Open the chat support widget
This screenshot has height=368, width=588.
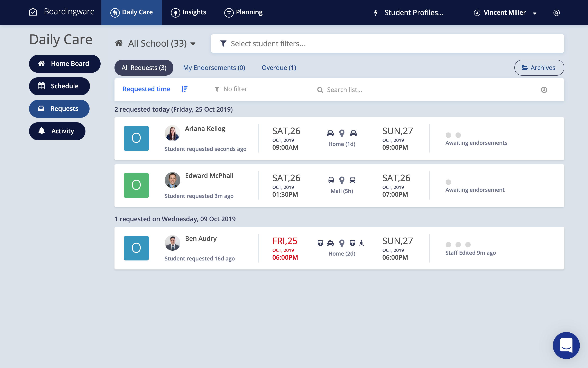click(x=566, y=345)
